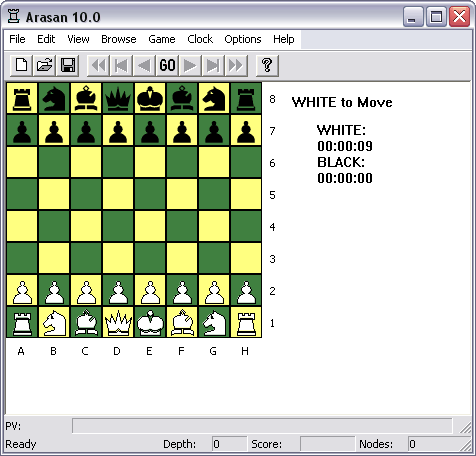Click the empty E4 square
Viewport: 476px width, 456px height.
tap(150, 226)
